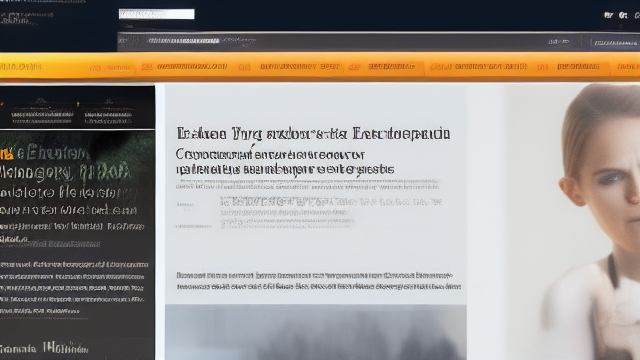
Task: Click the bold headline of the main article
Action: click(x=313, y=133)
